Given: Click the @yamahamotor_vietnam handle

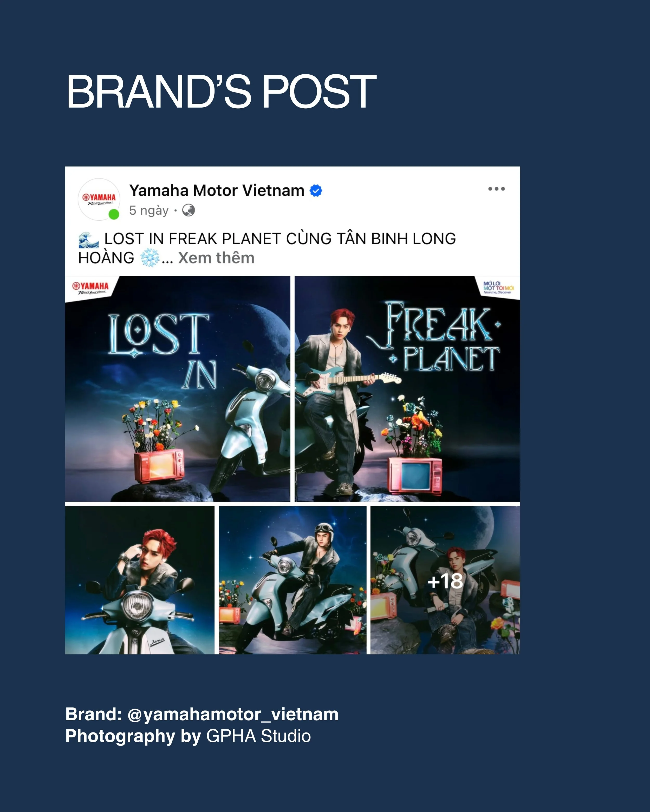Looking at the screenshot, I should point(233,714).
